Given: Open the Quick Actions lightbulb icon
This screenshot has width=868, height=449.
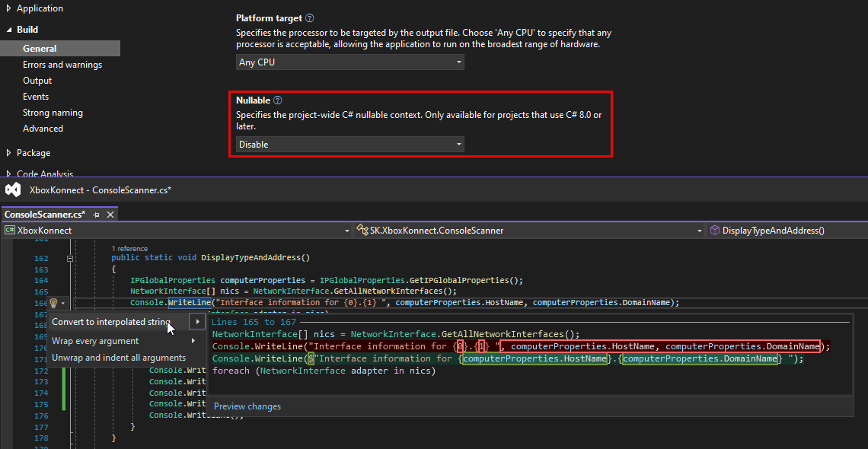Looking at the screenshot, I should pos(52,302).
